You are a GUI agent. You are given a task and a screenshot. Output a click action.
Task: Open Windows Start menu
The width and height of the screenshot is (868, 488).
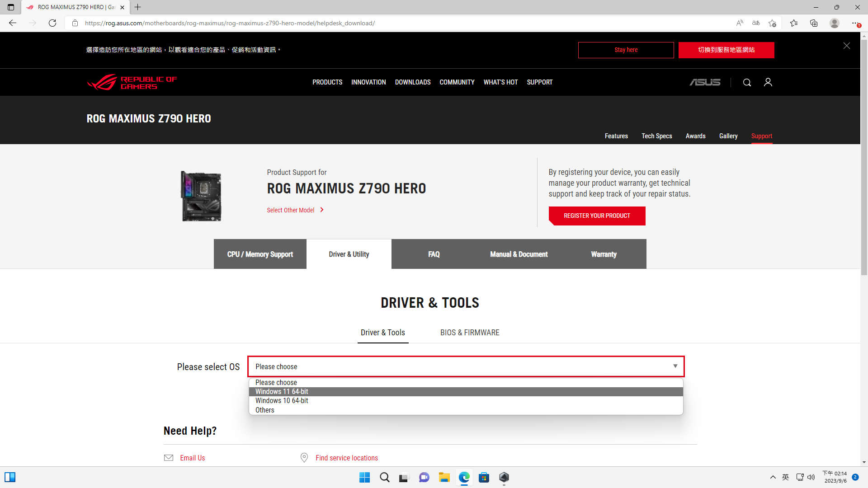tap(364, 477)
